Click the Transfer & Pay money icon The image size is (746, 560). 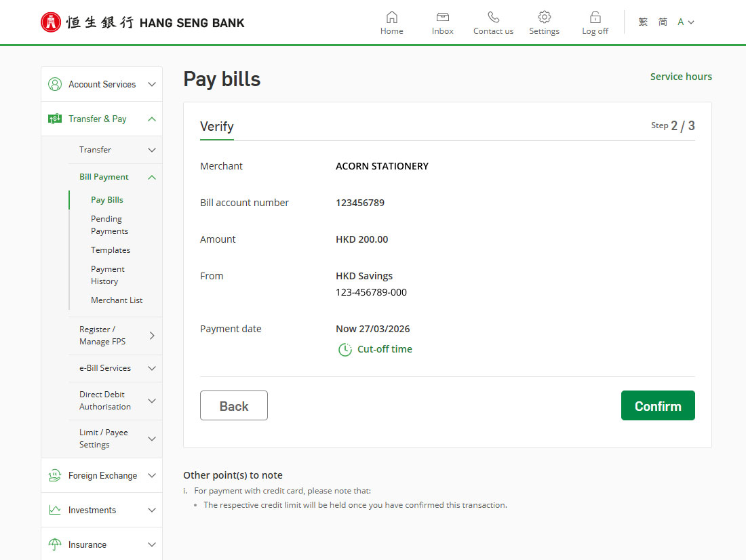tap(55, 119)
